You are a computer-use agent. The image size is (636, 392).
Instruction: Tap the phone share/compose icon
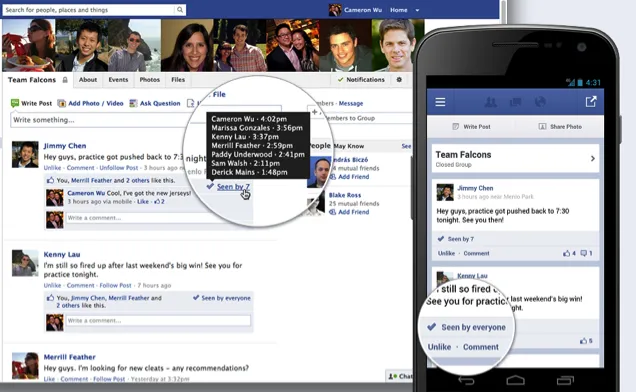591,101
